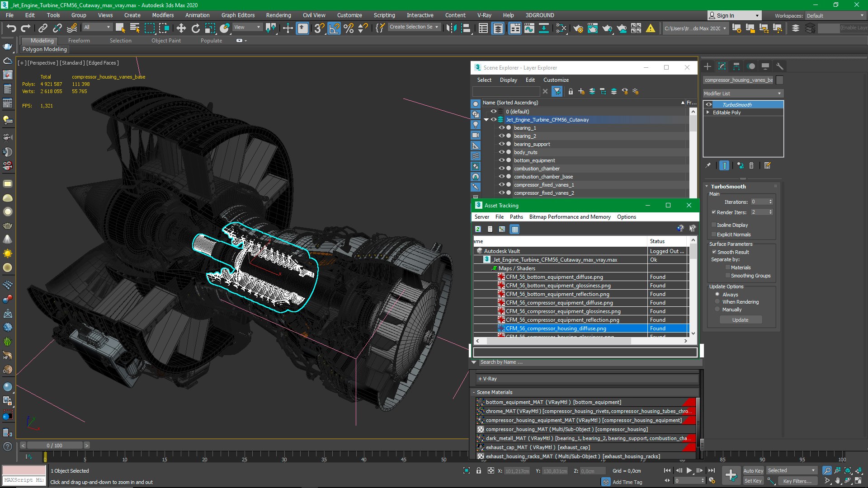Enable the Isoline Display checkbox
Screen dimensions: 868x488
click(x=714, y=225)
